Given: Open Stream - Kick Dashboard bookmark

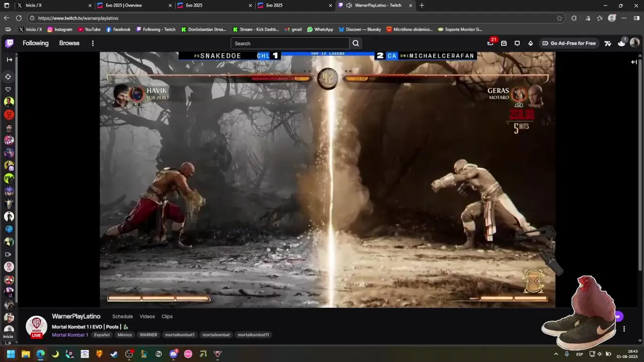Looking at the screenshot, I should (256, 30).
